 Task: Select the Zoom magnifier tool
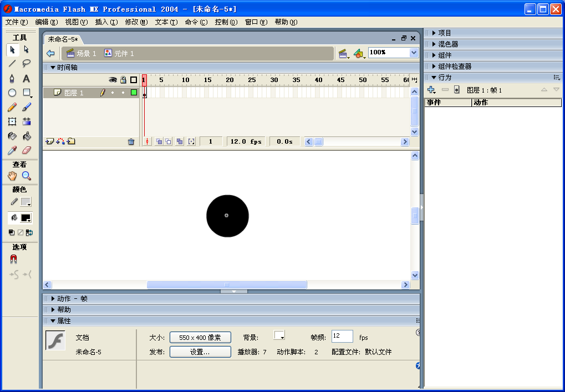[x=26, y=176]
